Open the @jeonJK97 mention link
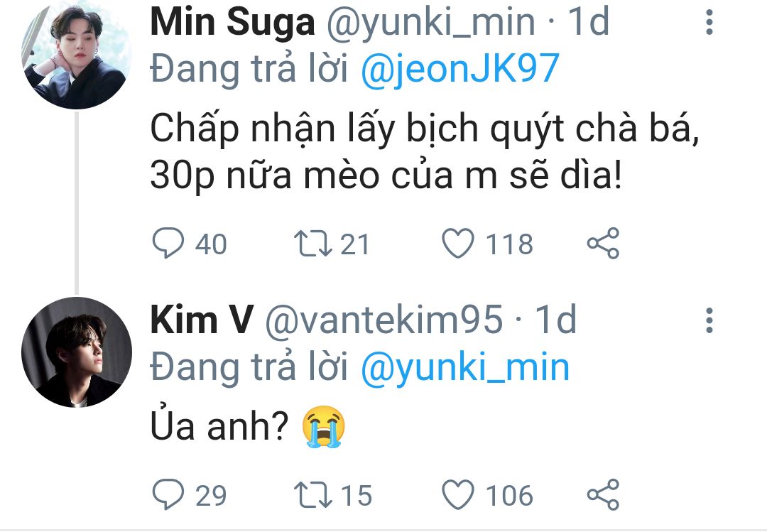The image size is (767, 532). [461, 70]
